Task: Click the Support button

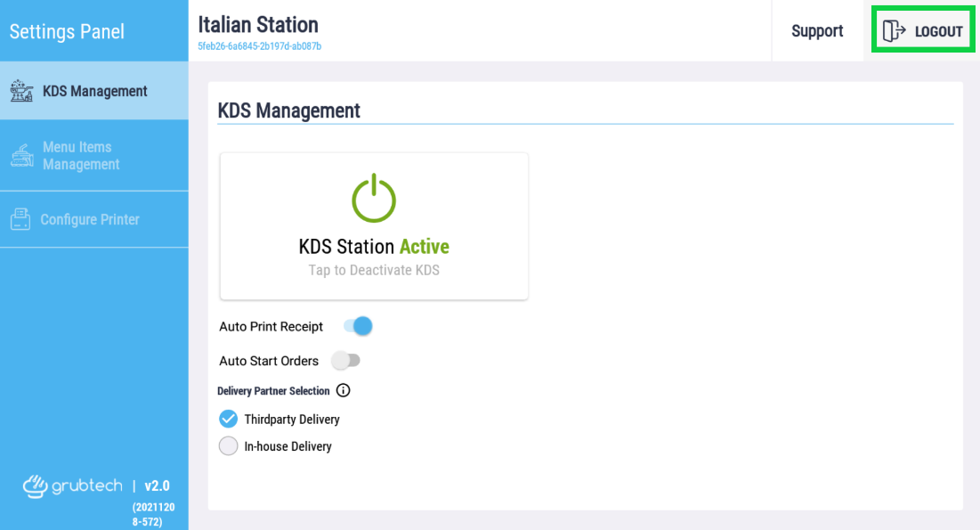Action: coord(817,30)
